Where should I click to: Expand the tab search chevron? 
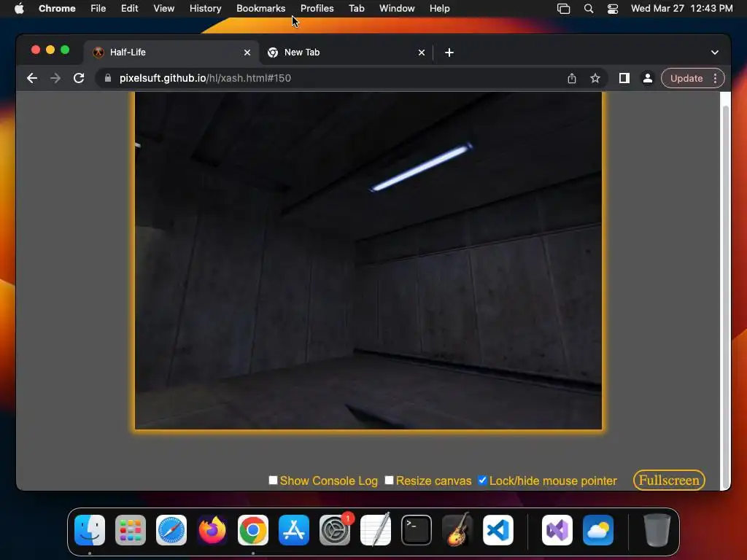pos(715,52)
